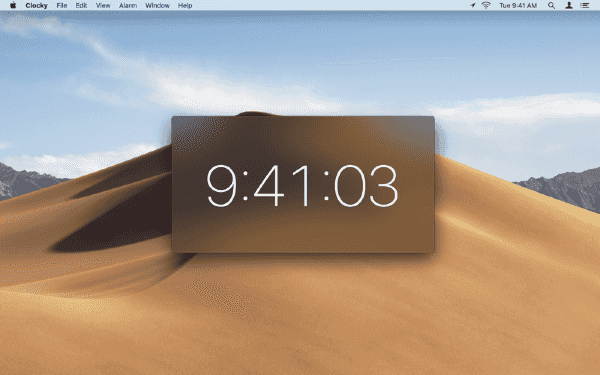Open Spotlight search magnifier icon
Screen dimensions: 600x375
click(551, 5)
